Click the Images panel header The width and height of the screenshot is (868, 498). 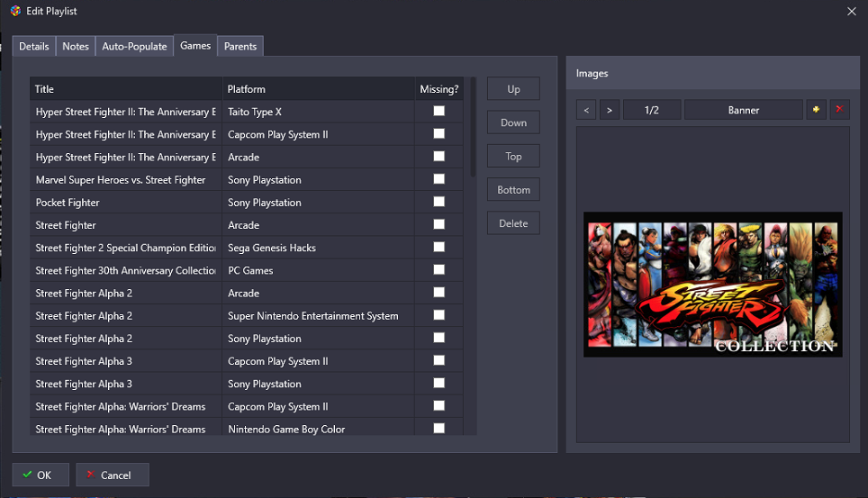713,73
